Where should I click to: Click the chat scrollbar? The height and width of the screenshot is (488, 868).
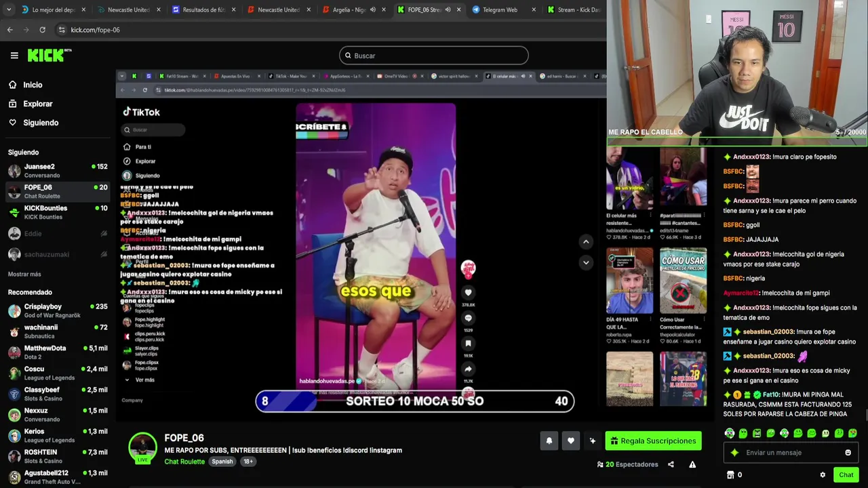tap(865, 415)
